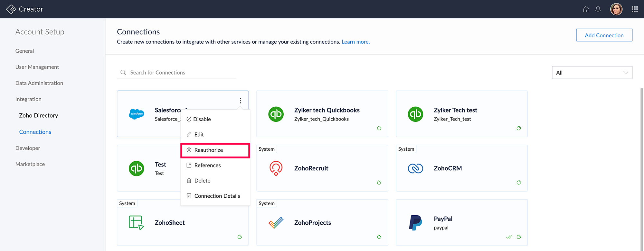Click the Zylker tech Quickbooks title

click(x=327, y=110)
